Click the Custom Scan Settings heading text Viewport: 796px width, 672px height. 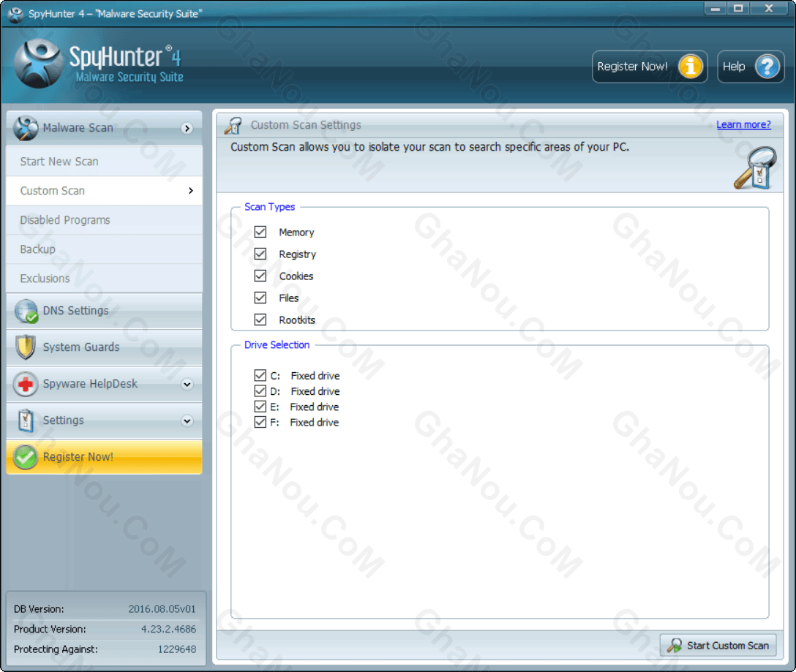(x=306, y=125)
